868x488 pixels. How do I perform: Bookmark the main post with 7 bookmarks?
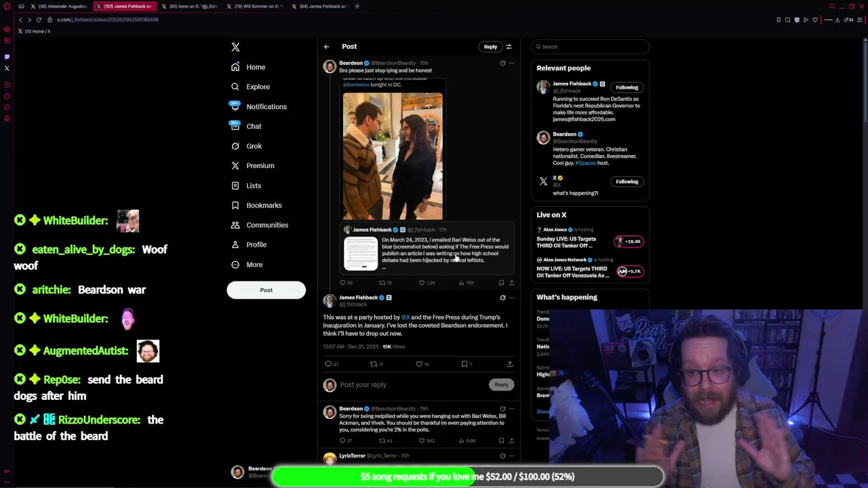465,364
